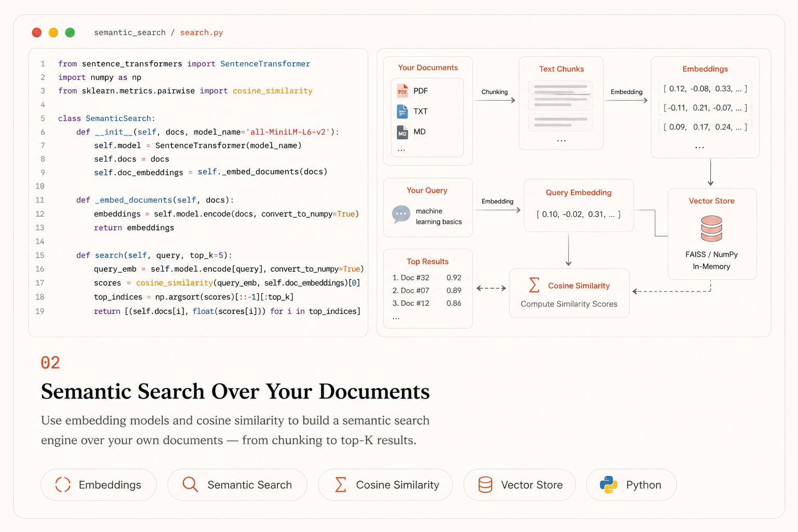Click the query chat bubble icon
The height and width of the screenshot is (532, 798).
click(401, 214)
